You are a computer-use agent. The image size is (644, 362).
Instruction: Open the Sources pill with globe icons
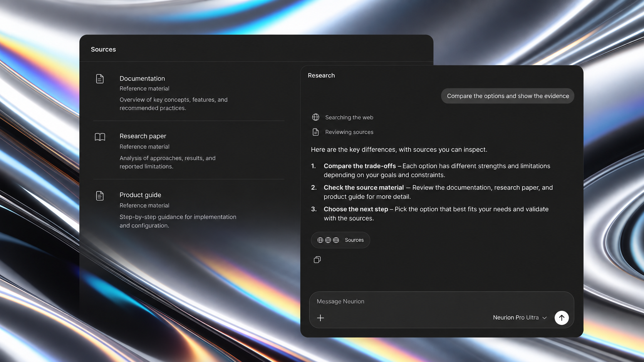click(340, 240)
